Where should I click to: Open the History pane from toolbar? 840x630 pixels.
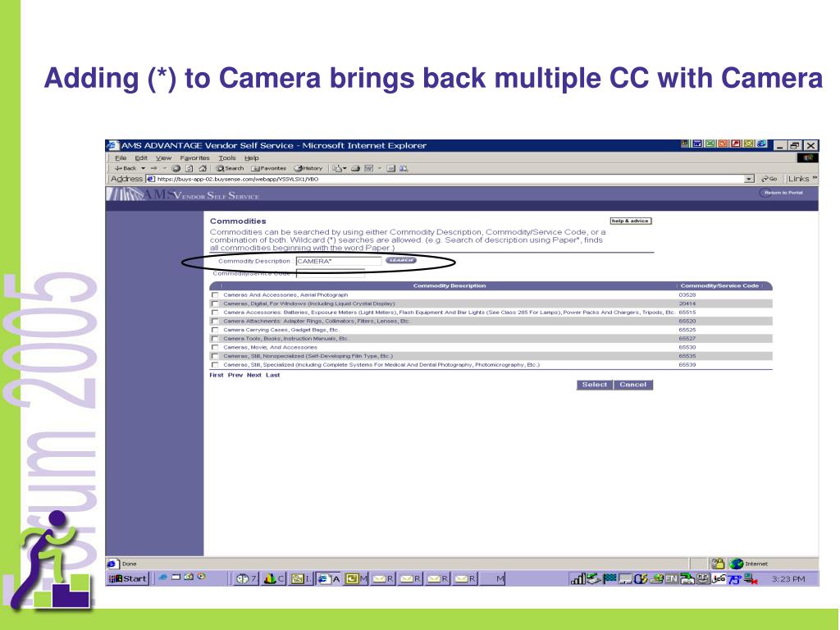[x=308, y=168]
